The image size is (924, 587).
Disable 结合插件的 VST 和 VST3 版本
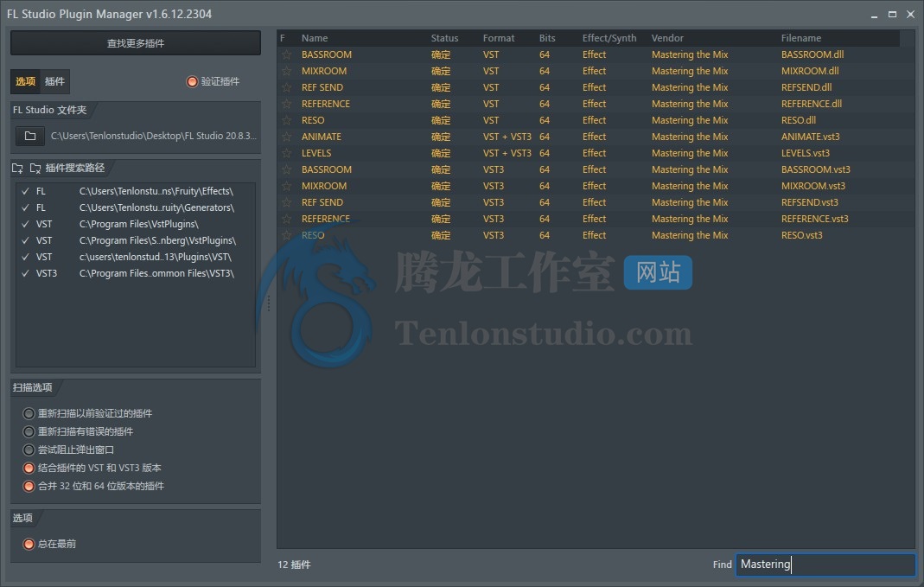click(29, 468)
